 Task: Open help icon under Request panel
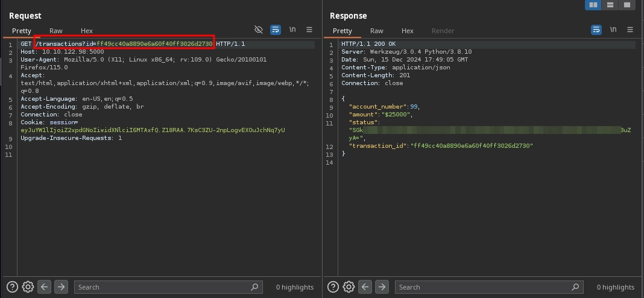coord(12,287)
